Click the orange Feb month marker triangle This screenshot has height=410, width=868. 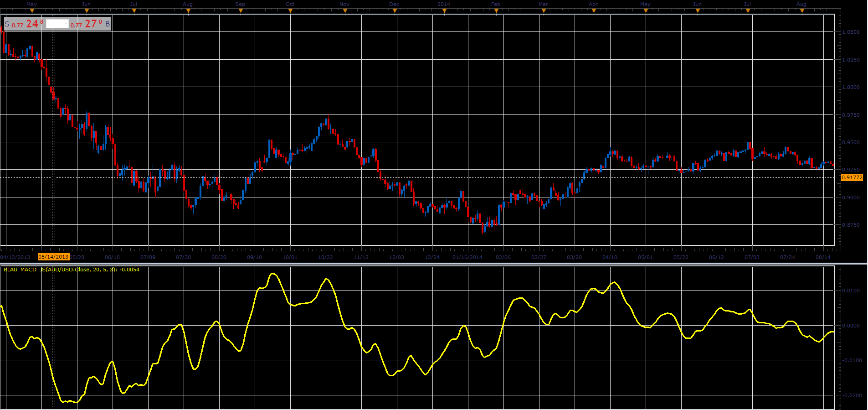coord(496,11)
